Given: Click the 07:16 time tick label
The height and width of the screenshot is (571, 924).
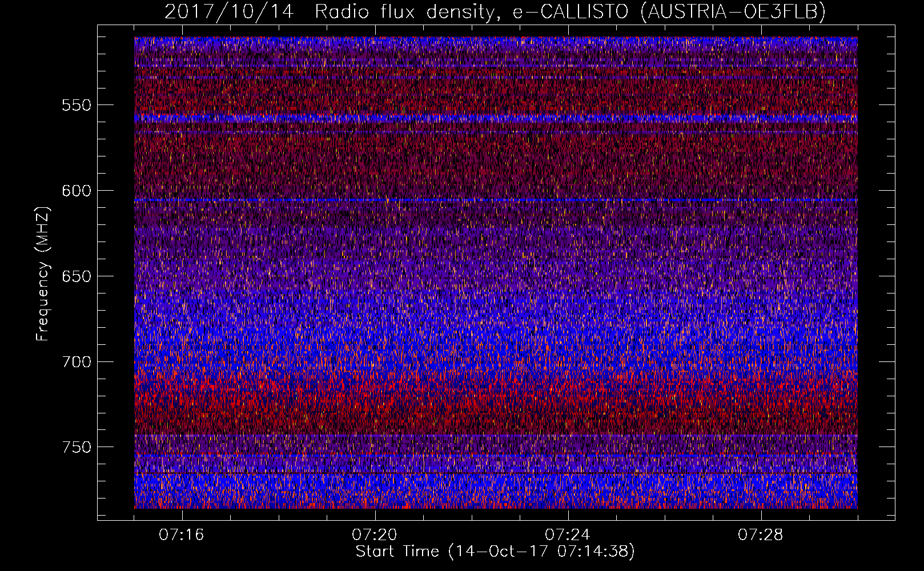Looking at the screenshot, I should pyautogui.click(x=182, y=535).
